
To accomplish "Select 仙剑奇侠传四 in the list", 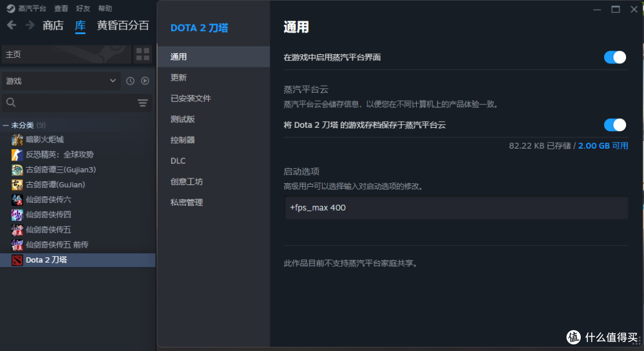I will (x=48, y=215).
